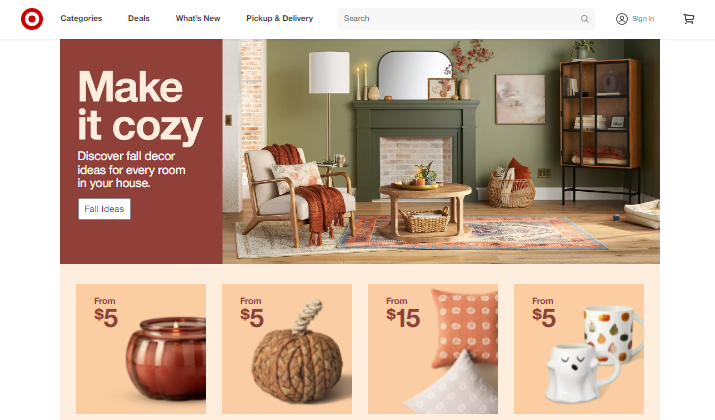Screen dimensions: 715x420
Task: Click the wooden coffee table in the banner
Action: tap(425, 212)
